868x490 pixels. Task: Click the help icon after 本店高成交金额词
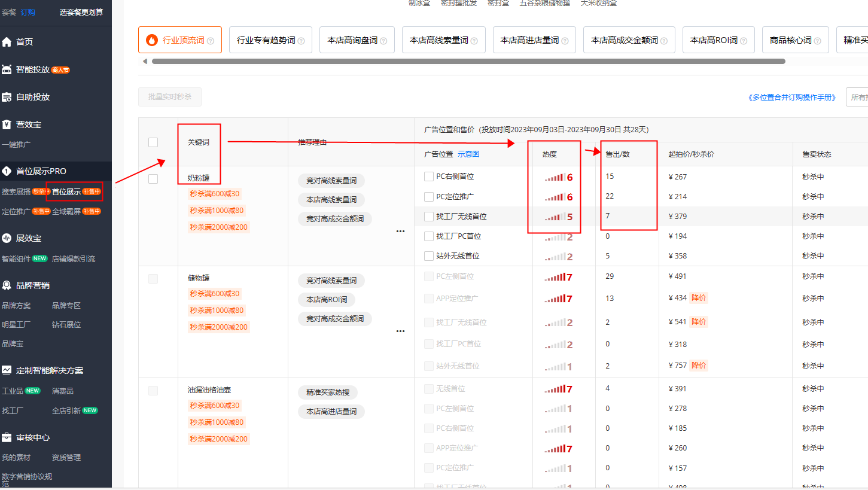664,41
